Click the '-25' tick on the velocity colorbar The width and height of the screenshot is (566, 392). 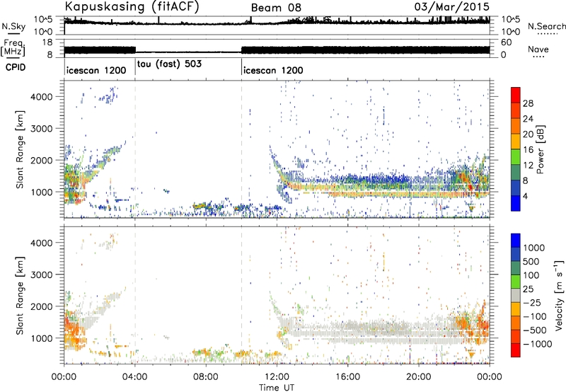click(532, 303)
